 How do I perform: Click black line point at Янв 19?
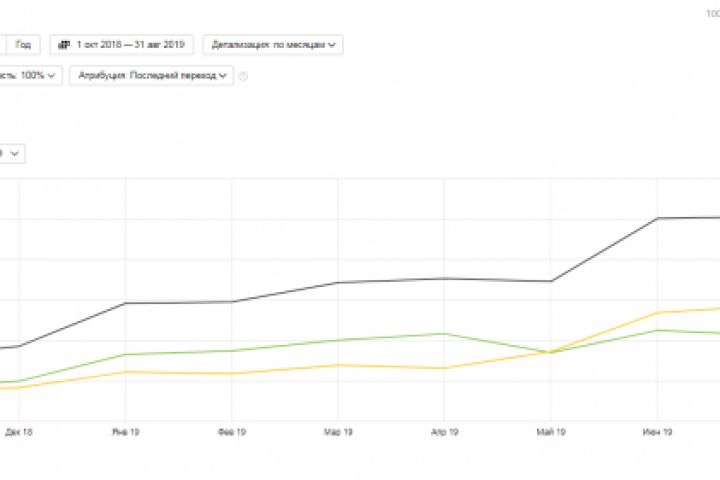point(125,303)
